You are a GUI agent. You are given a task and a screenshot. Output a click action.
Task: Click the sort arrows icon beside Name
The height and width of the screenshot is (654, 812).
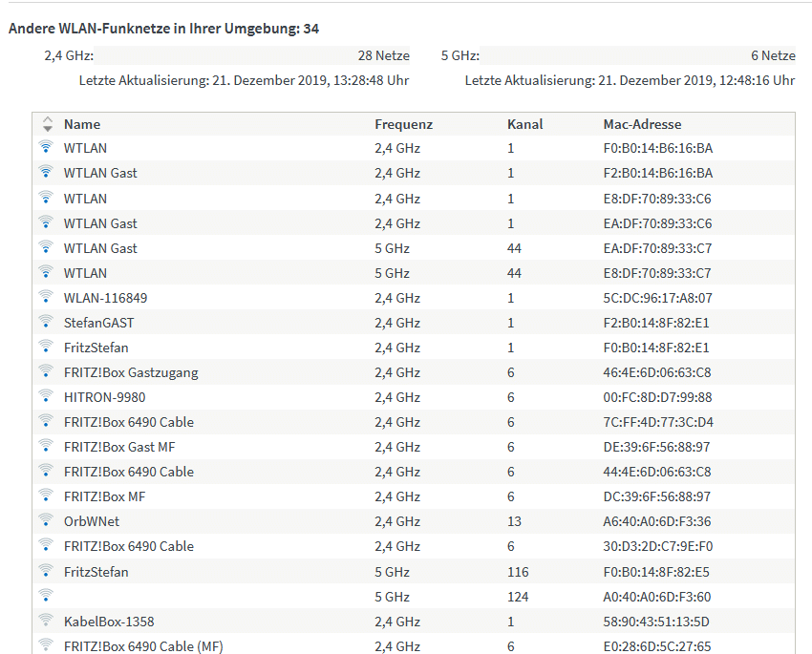pyautogui.click(x=48, y=124)
